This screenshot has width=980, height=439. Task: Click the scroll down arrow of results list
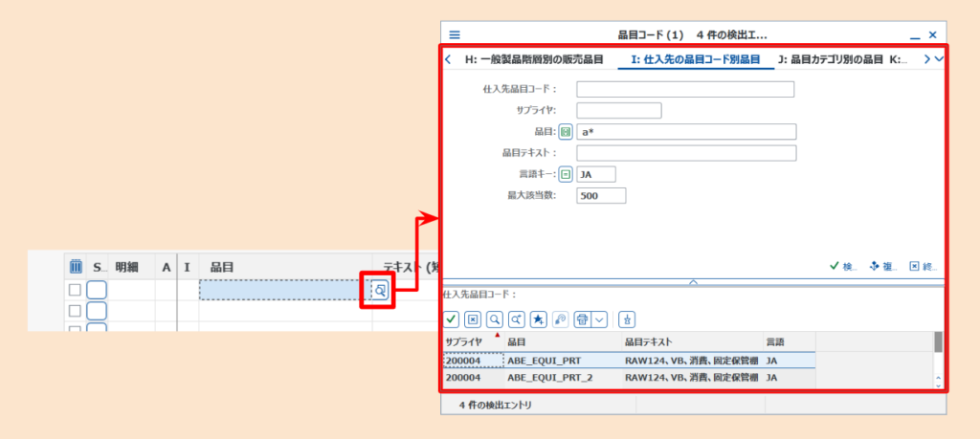(938, 385)
